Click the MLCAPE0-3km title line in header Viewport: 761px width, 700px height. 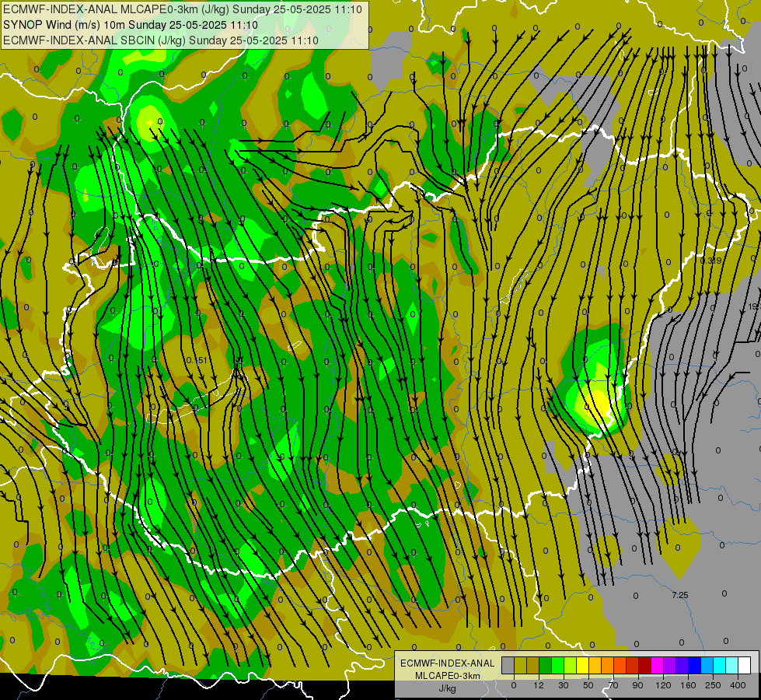[x=183, y=9]
